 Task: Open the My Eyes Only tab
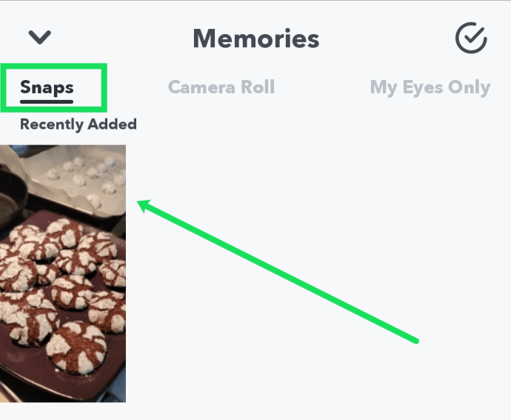click(430, 87)
